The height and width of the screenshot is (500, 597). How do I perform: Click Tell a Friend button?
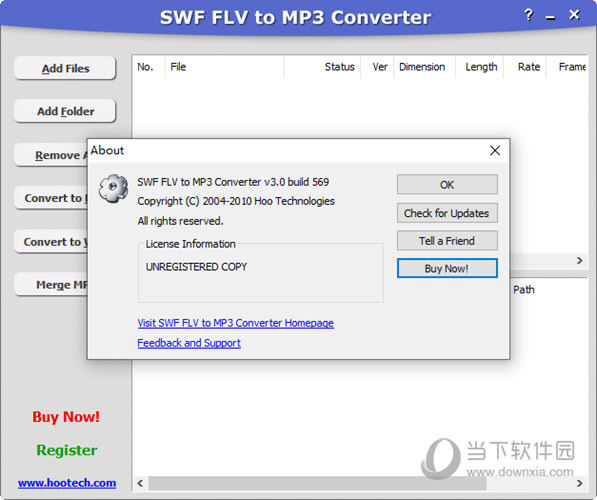click(x=447, y=241)
